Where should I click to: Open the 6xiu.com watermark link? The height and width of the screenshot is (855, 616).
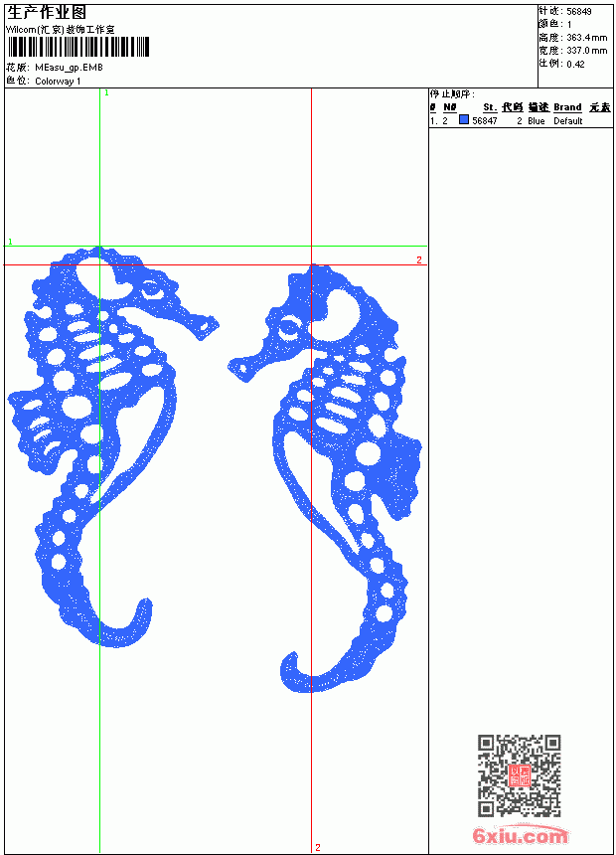[x=520, y=835]
